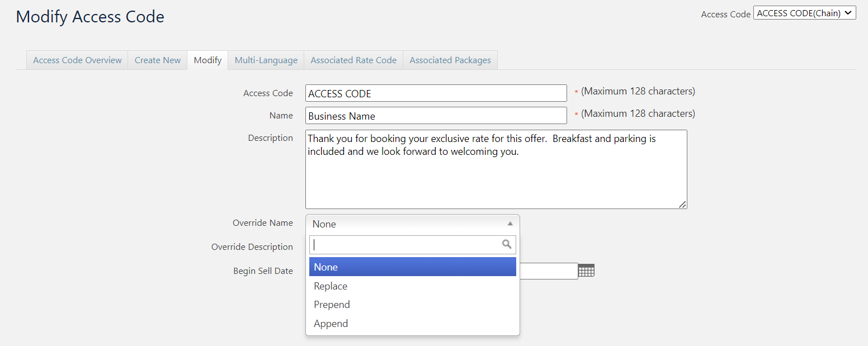Open the Begin Sell Date calendar picker
Image resolution: width=868 pixels, height=346 pixels.
586,271
